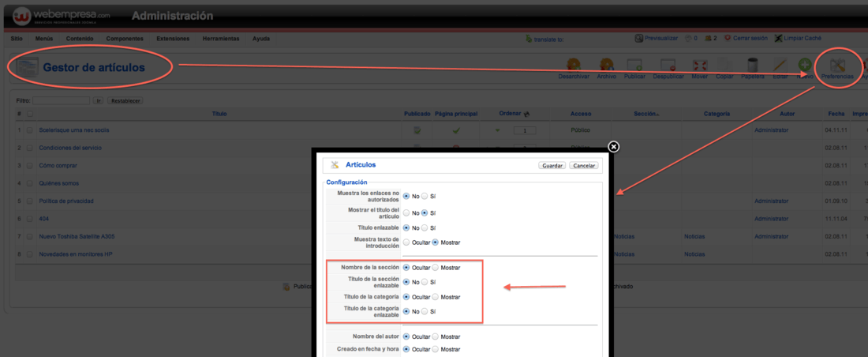Viewport: 868px width, 357px height.
Task: Click the Cerrar sesión logout icon
Action: click(728, 38)
